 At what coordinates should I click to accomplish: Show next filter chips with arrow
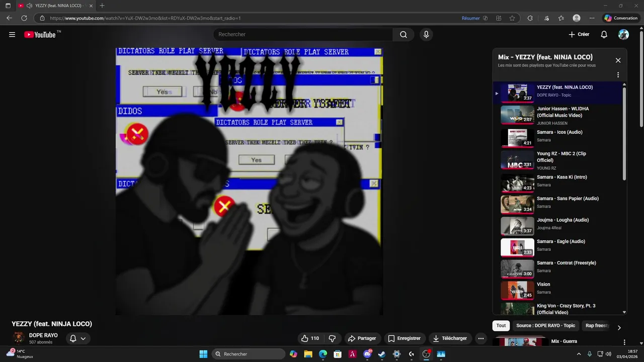[619, 327]
